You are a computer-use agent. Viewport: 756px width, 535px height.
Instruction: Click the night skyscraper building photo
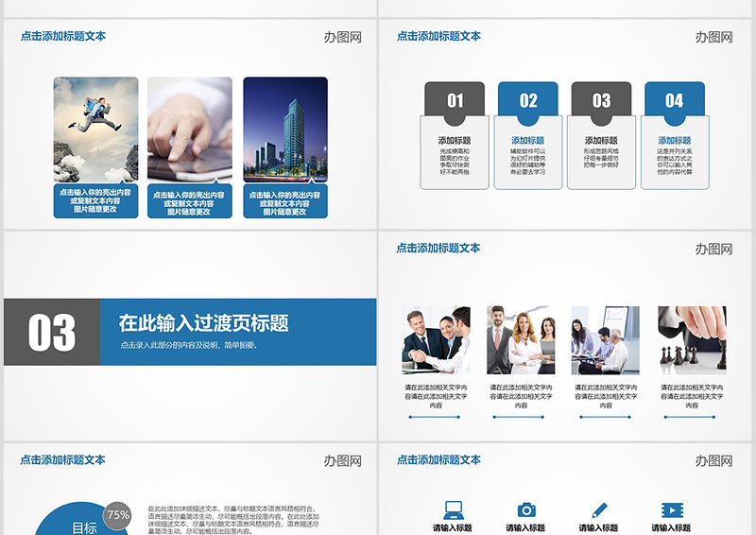(x=284, y=130)
